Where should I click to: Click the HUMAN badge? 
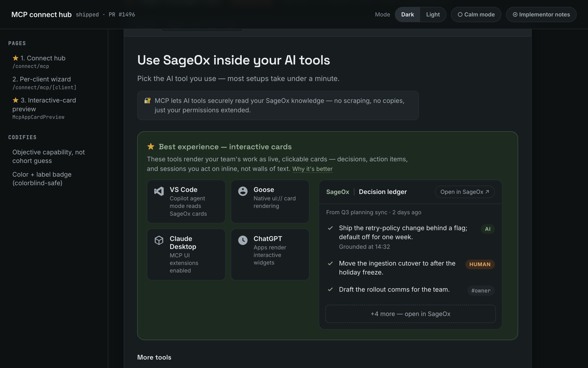[480, 265]
